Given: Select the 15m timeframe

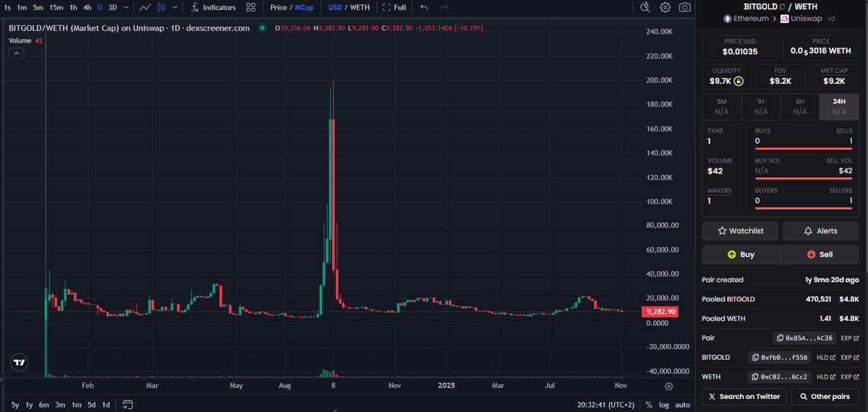Looking at the screenshot, I should click(x=56, y=7).
